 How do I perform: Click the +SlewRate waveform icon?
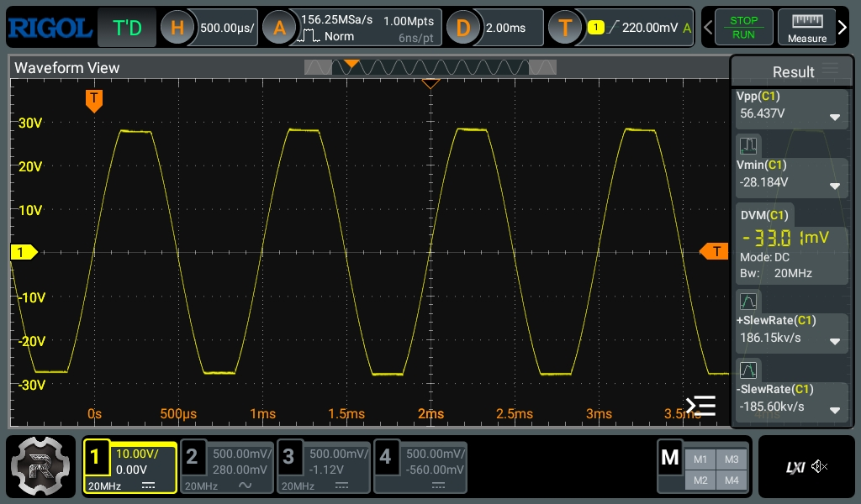point(747,302)
